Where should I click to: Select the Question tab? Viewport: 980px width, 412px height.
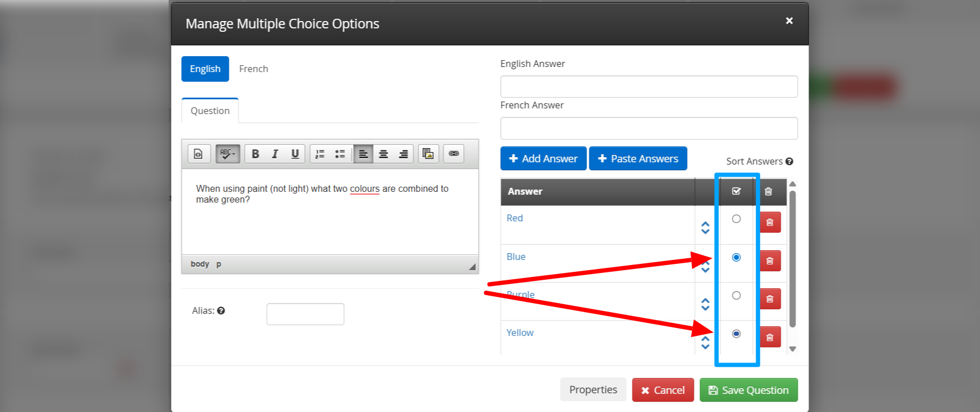[210, 111]
